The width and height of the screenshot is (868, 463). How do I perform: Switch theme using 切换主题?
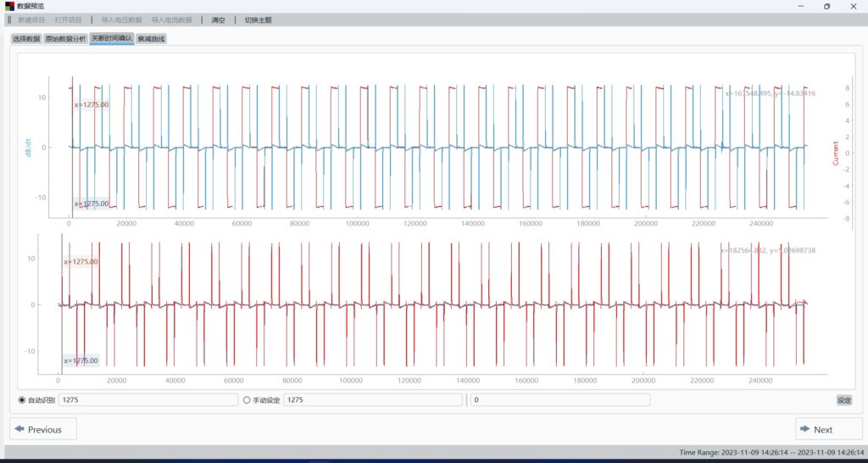click(x=258, y=20)
